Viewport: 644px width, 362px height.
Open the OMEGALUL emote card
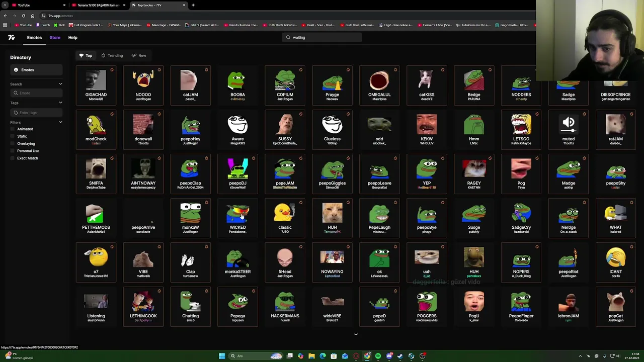pos(379,85)
